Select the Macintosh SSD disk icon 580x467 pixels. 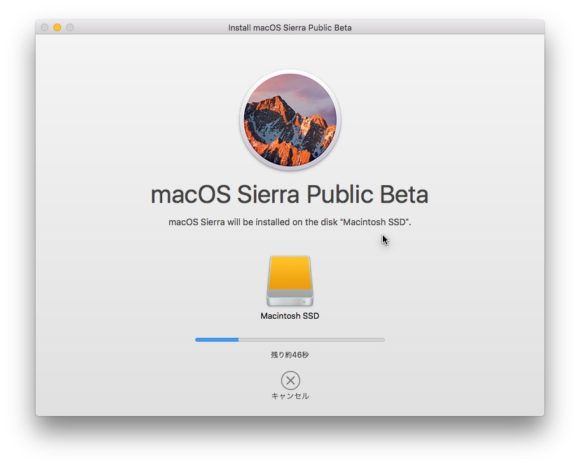point(290,281)
